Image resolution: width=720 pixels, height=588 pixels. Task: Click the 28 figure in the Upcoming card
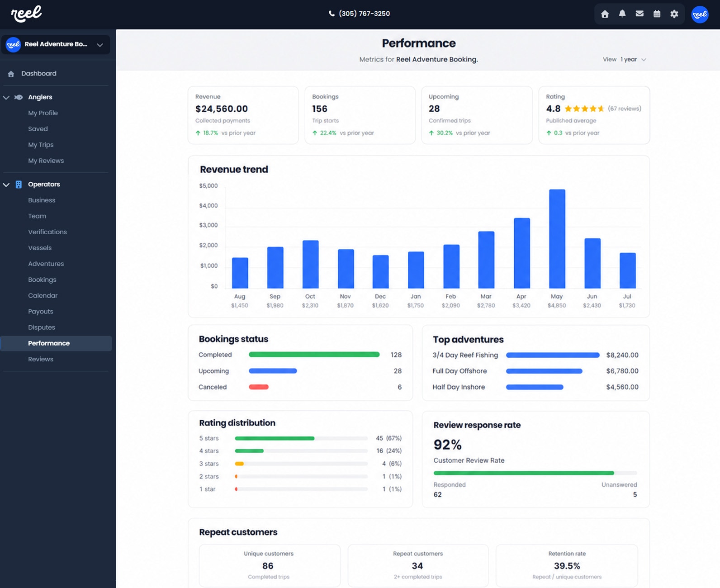point(434,109)
